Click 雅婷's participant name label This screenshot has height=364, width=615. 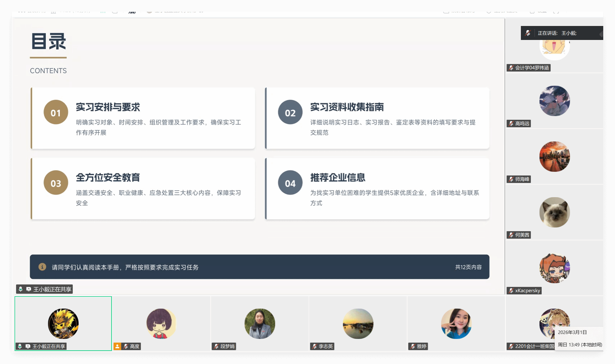421,346
